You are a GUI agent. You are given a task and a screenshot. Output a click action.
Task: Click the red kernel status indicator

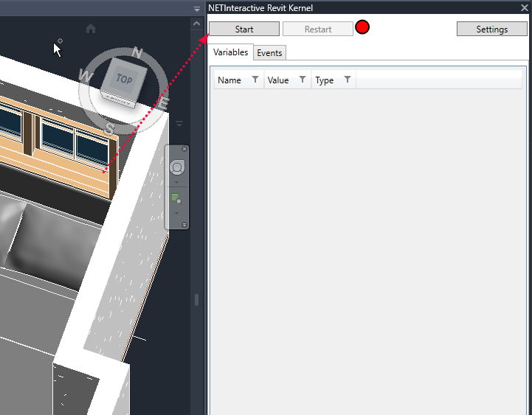coord(362,28)
